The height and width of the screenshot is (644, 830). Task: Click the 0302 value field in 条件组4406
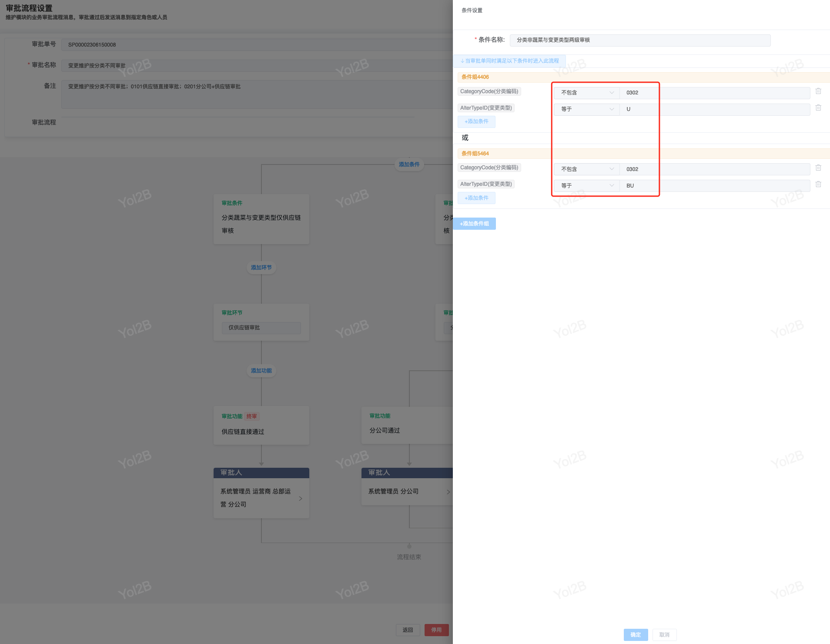(x=715, y=93)
